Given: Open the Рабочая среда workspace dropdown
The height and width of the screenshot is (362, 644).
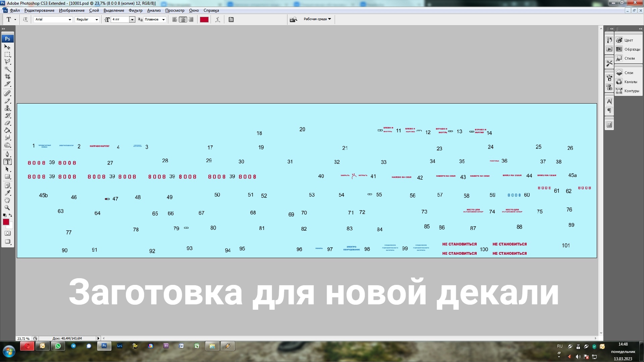Looking at the screenshot, I should point(317,19).
